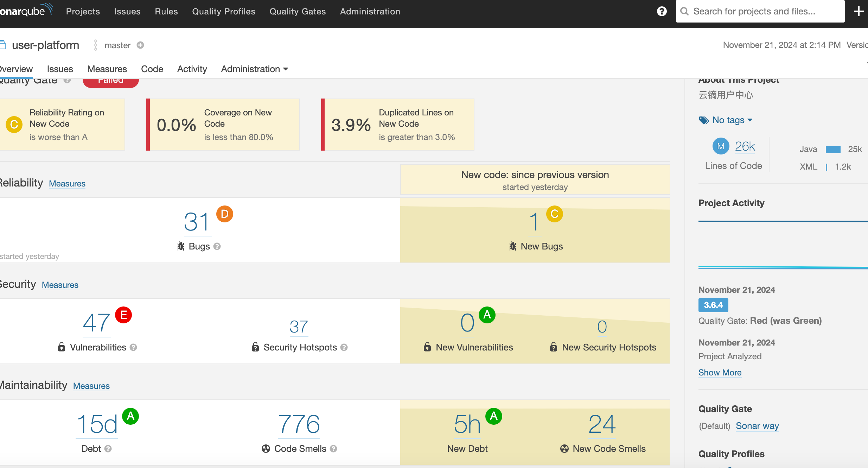Click the 15d Debt value
This screenshot has height=468, width=868.
coord(97,424)
